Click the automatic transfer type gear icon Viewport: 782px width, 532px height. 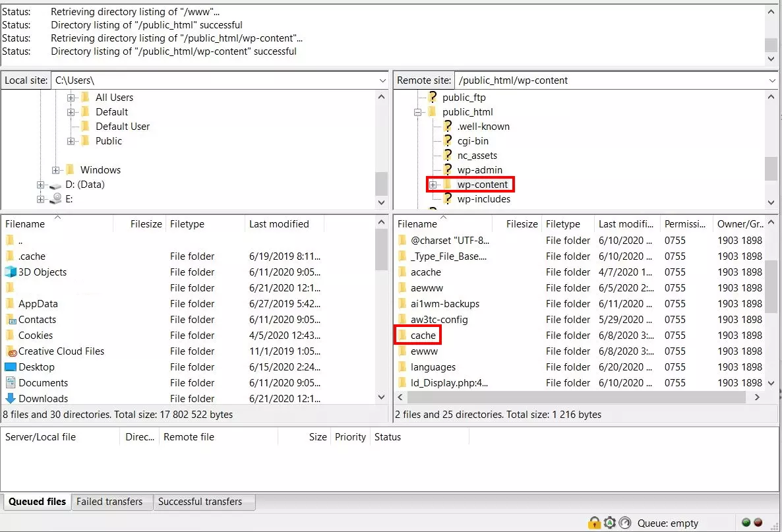pos(609,523)
